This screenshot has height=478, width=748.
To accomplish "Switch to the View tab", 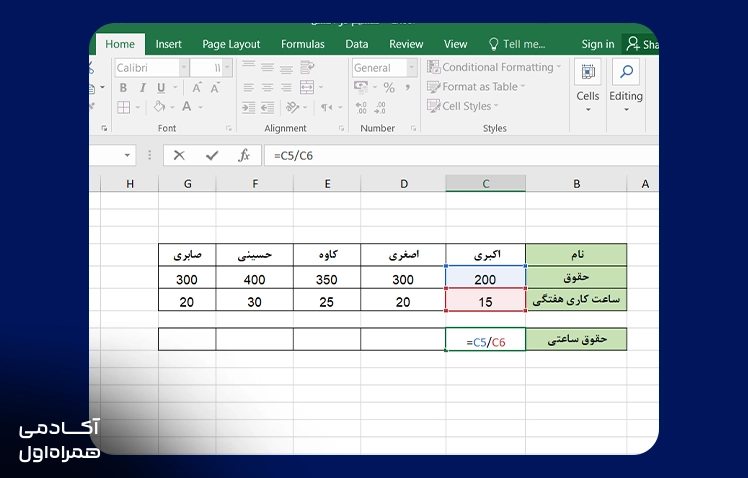I will [456, 44].
